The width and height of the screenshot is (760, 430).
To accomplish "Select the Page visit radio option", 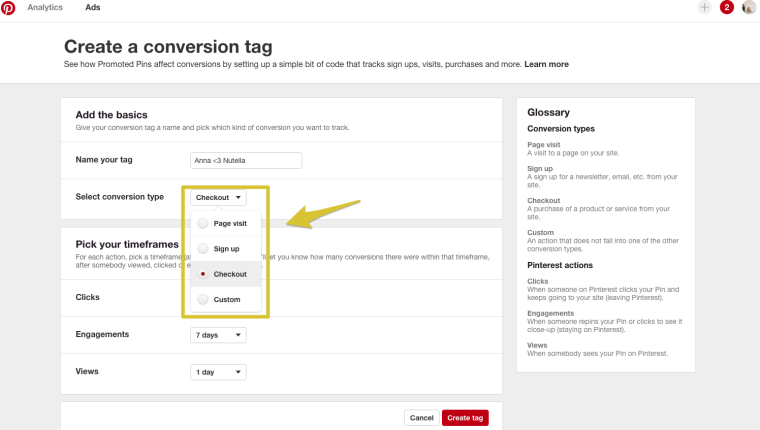I will (x=203, y=223).
